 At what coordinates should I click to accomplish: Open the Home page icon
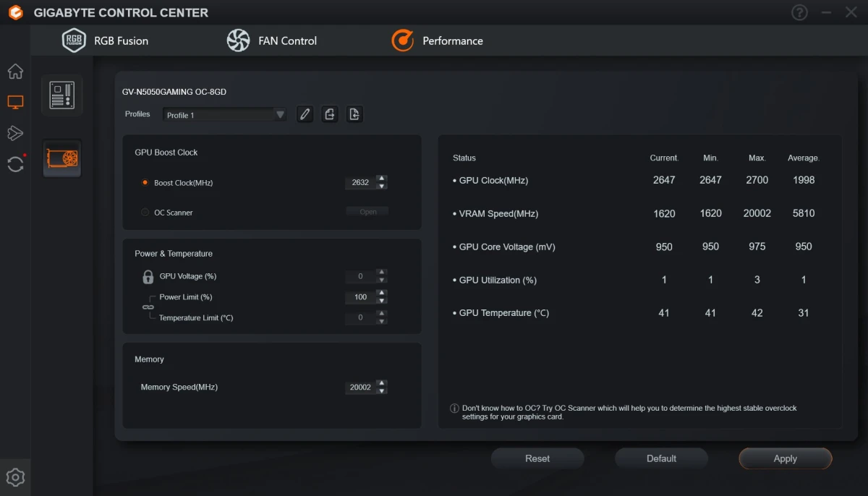(x=15, y=71)
